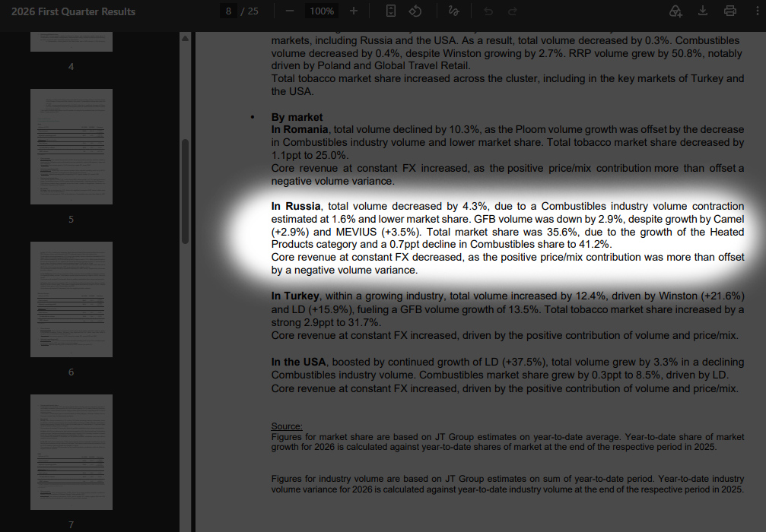
Task: Click the 100% zoom level field
Action: [322, 11]
